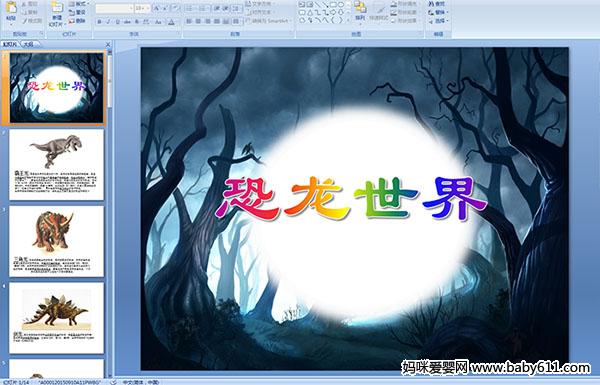
Task: Increase font size with grow font icon
Action: coord(157,8)
